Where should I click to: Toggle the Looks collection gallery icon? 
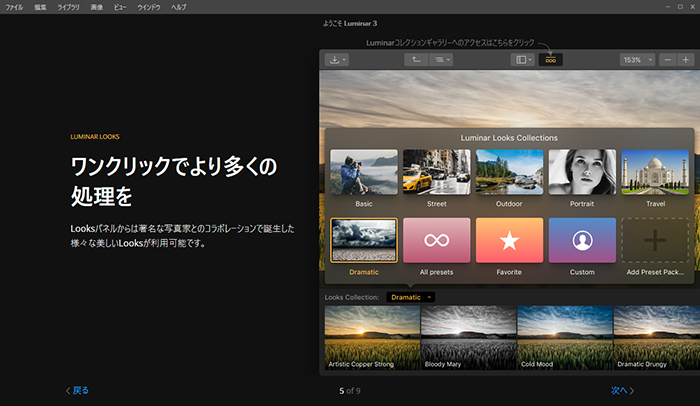pyautogui.click(x=550, y=60)
